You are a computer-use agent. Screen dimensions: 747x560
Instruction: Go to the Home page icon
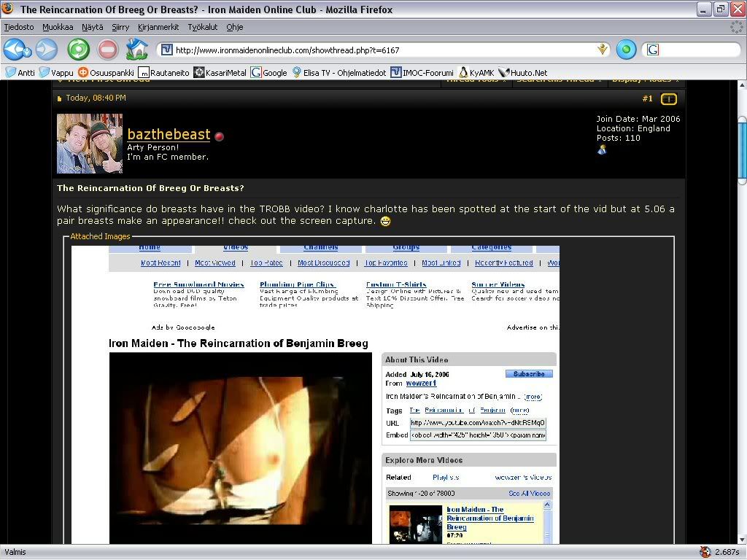[136, 49]
